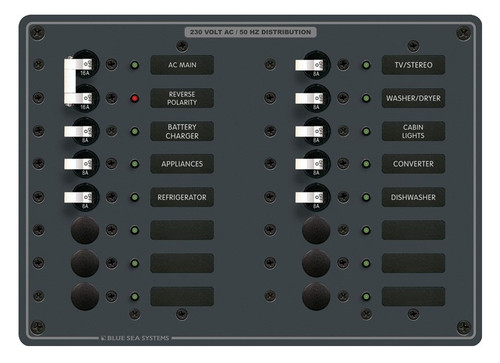Viewport: 500px width, 363px height.
Task: Click the bottom-most blank plug in left column
Action: pyautogui.click(x=85, y=296)
